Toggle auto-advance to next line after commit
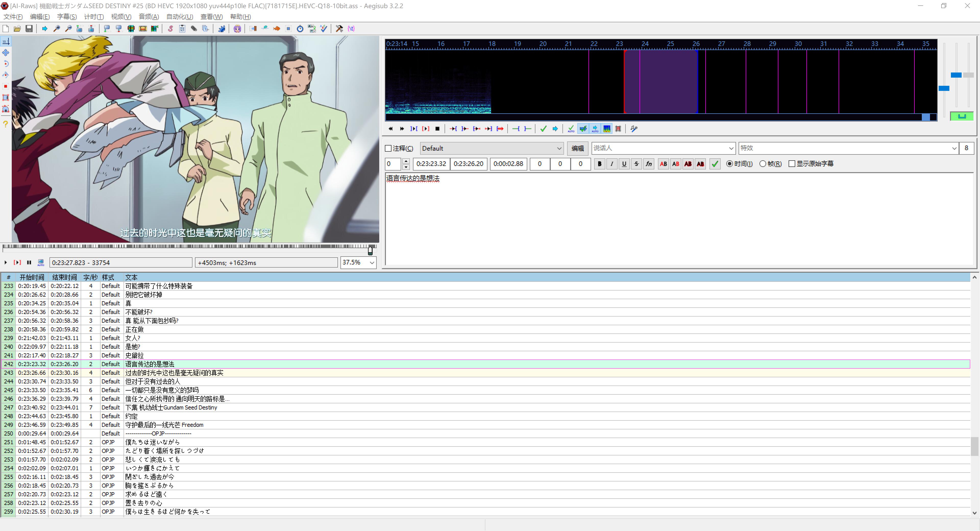The height and width of the screenshot is (531, 980). [595, 129]
